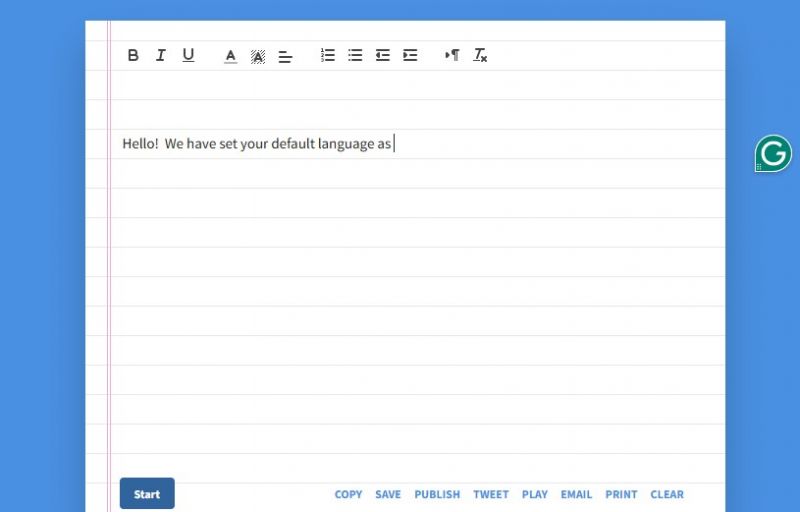Image resolution: width=800 pixels, height=512 pixels.
Task: Toggle italic formatting
Action: point(160,56)
